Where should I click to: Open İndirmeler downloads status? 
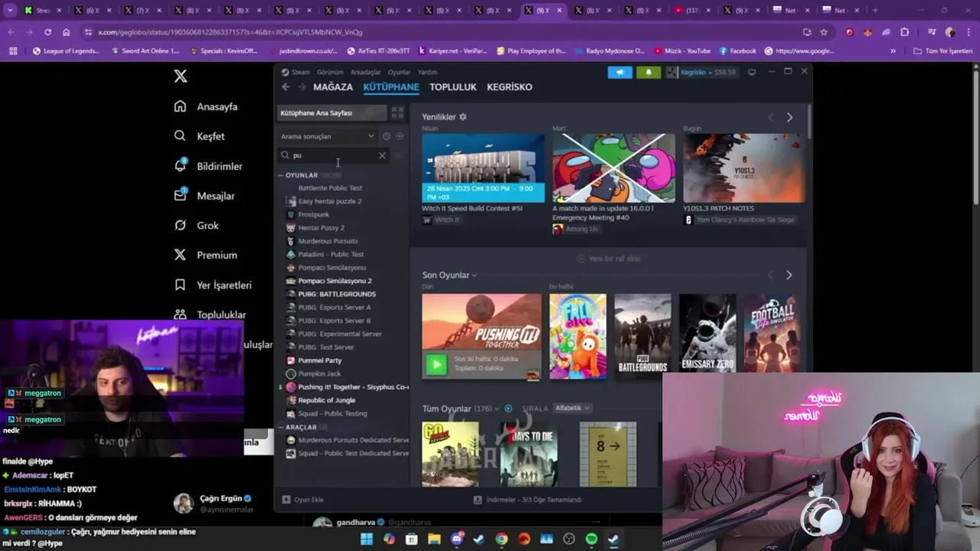click(x=528, y=500)
